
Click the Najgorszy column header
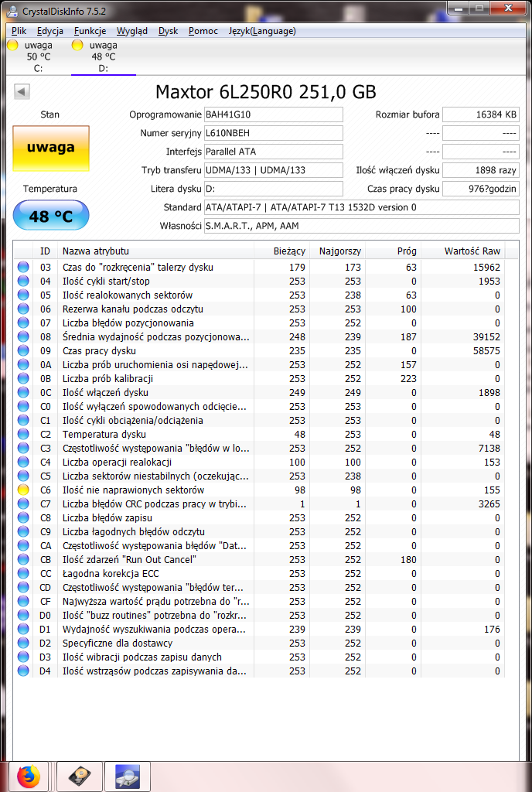[337, 251]
